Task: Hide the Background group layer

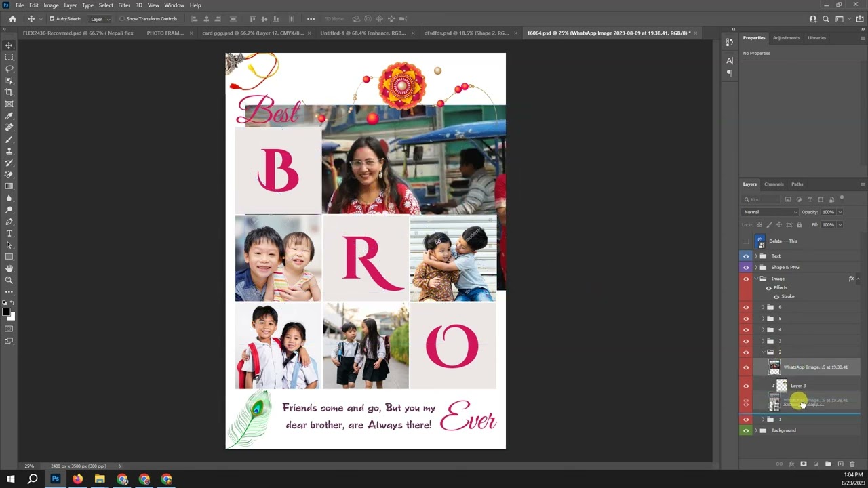Action: tap(746, 430)
